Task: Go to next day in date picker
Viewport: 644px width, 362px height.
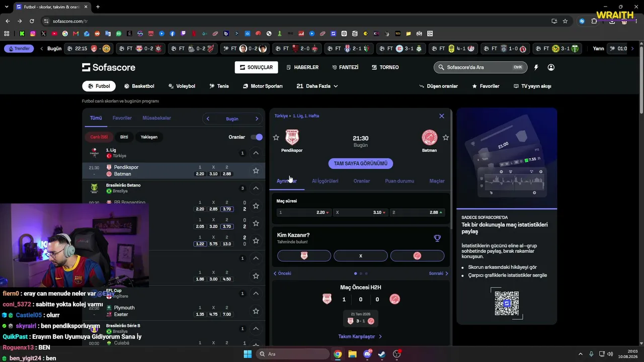Action: (257, 119)
